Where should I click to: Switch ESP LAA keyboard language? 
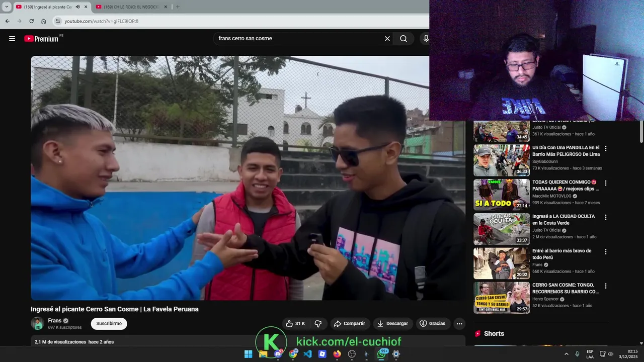click(590, 354)
